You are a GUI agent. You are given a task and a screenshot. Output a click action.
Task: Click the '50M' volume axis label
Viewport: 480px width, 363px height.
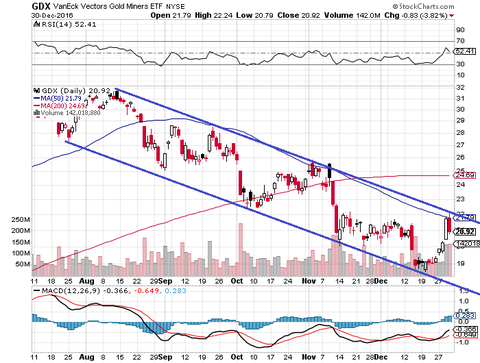pos(23,264)
